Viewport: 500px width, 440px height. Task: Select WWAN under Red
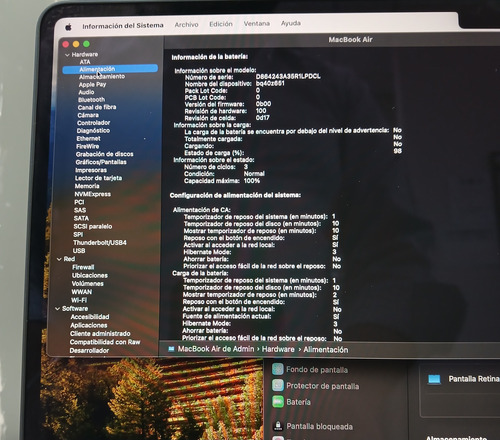[x=82, y=292]
